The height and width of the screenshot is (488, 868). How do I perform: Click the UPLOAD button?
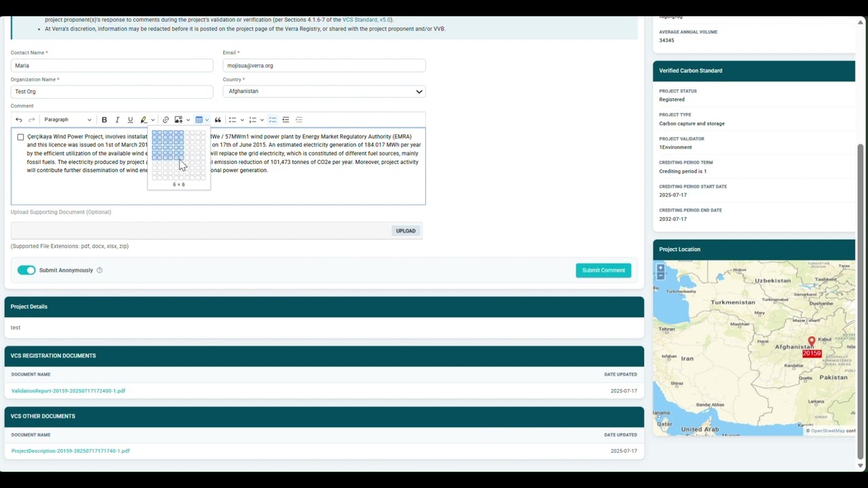click(406, 231)
